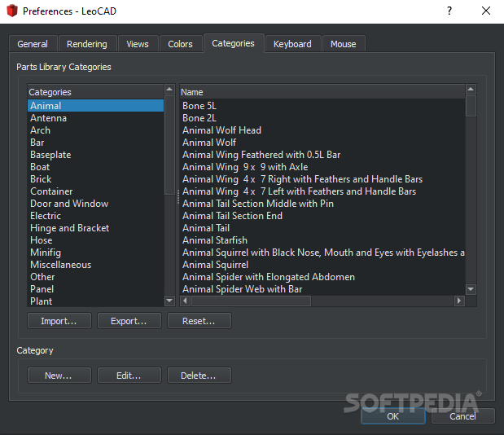Select the Bone 2L part

point(322,118)
